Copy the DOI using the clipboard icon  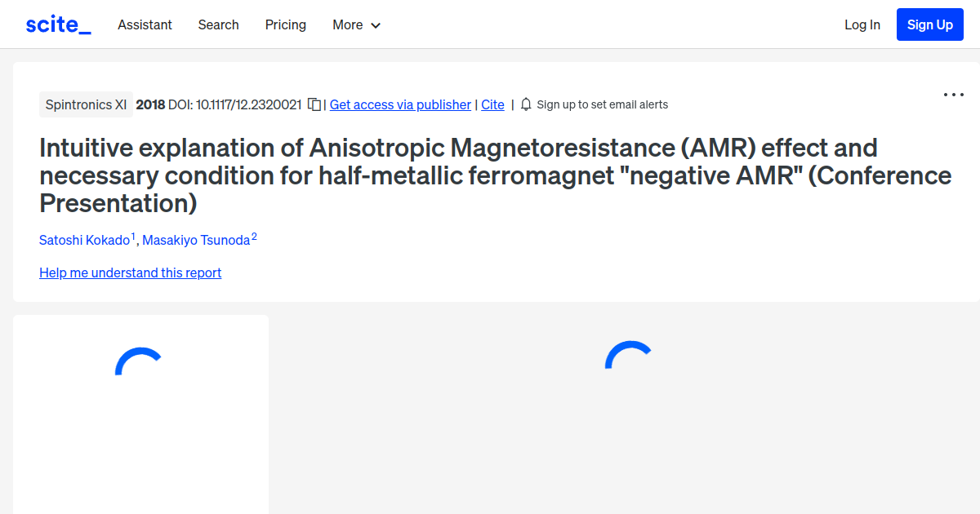pos(314,104)
